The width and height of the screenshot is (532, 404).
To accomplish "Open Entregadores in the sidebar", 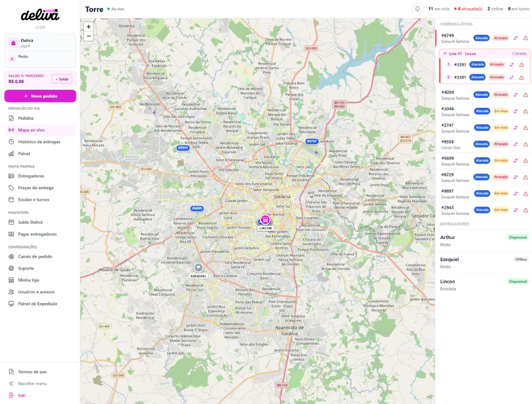I will 40,176.
